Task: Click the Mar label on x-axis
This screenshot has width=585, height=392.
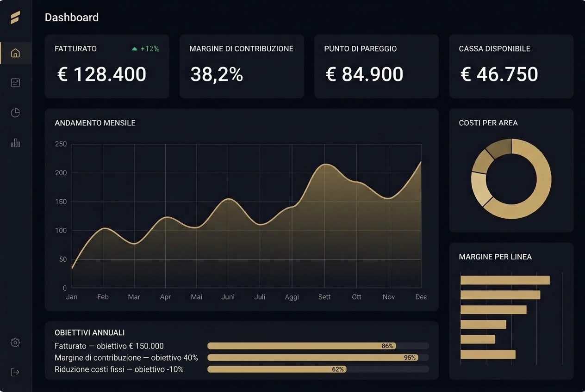Action: coord(134,297)
